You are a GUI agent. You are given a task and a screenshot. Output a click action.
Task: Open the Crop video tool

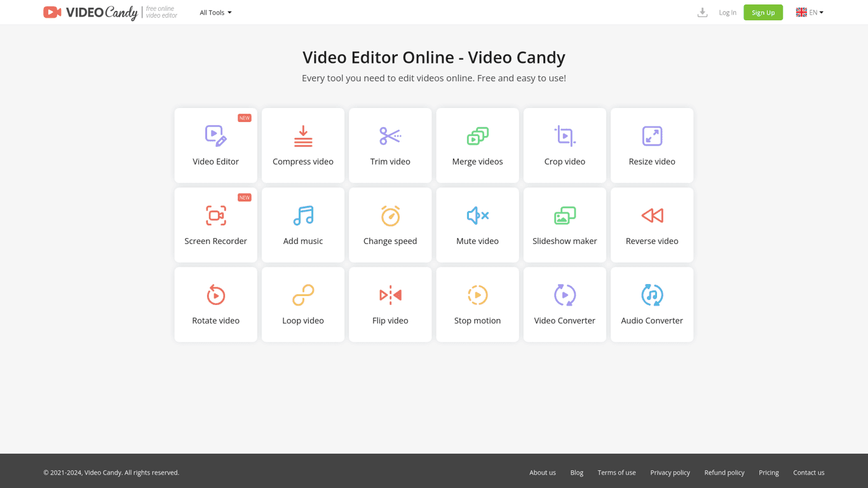pyautogui.click(x=564, y=145)
